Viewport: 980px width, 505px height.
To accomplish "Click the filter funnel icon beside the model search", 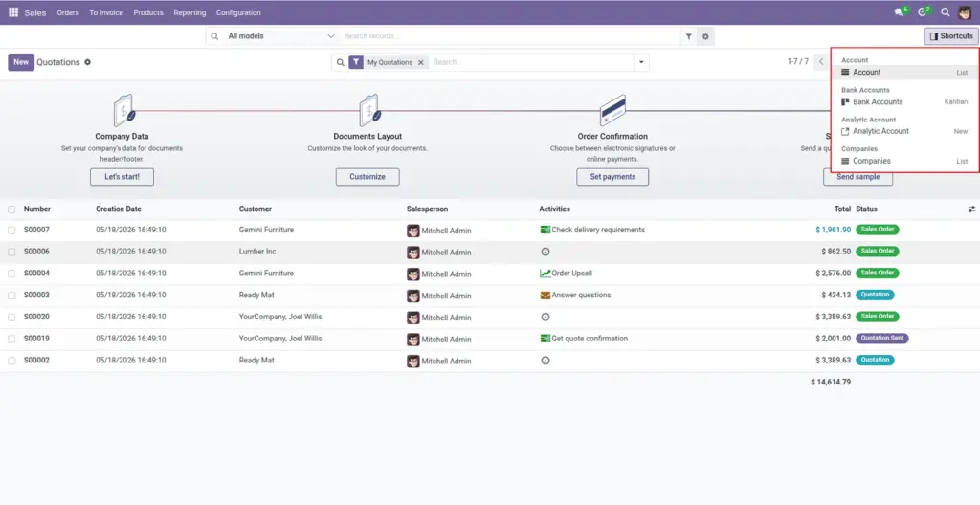I will coord(689,37).
